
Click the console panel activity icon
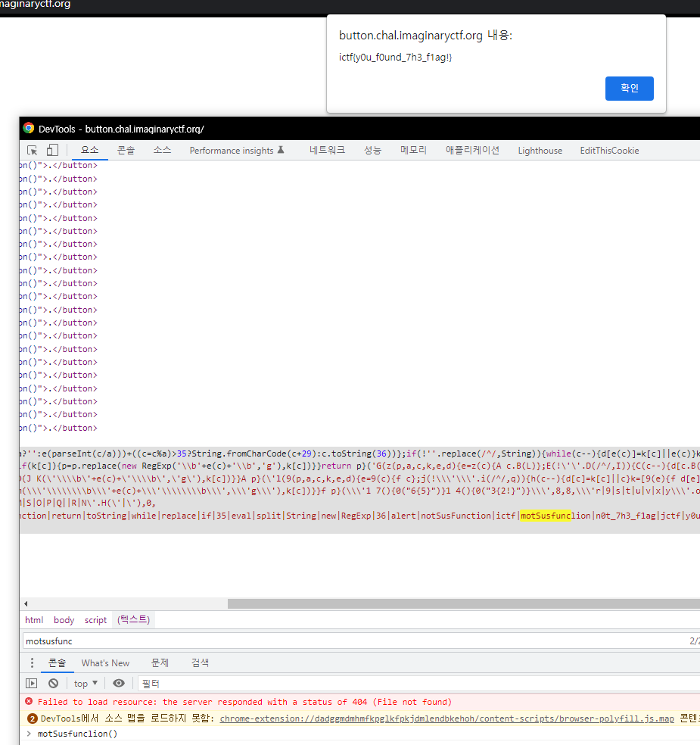pyautogui.click(x=32, y=683)
